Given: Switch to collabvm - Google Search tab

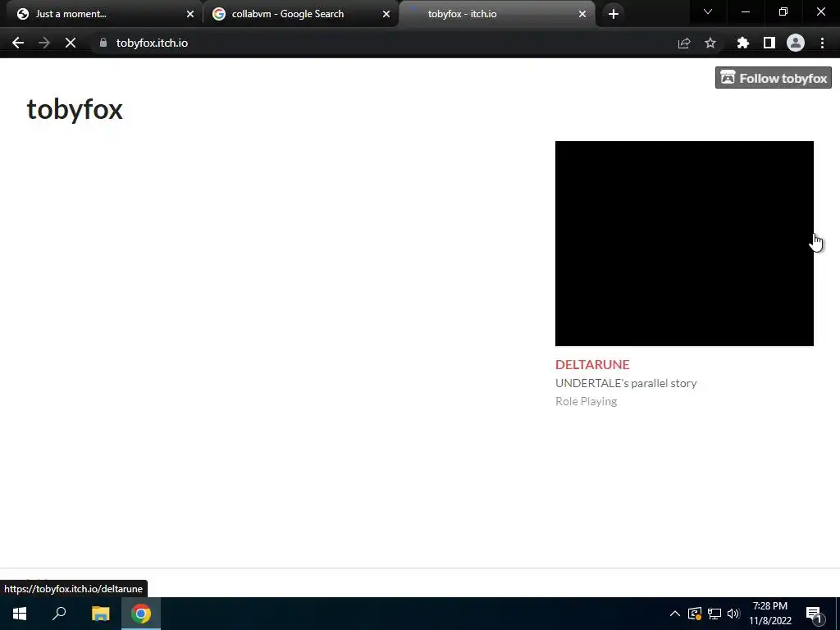Looking at the screenshot, I should coord(301,14).
